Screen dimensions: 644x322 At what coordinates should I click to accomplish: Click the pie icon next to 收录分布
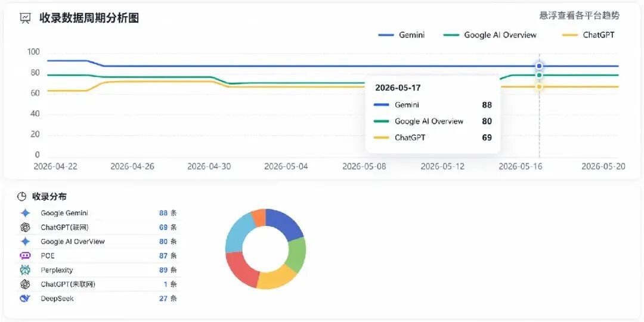pyautogui.click(x=21, y=197)
